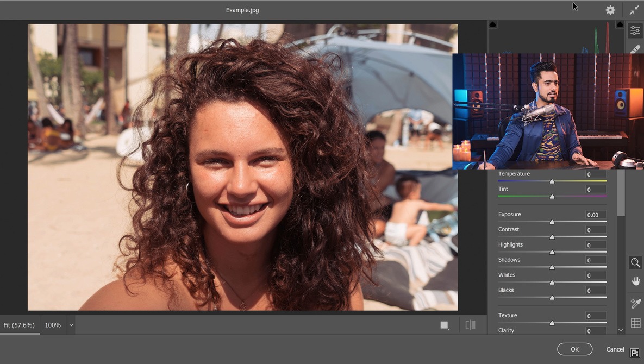This screenshot has width=644, height=364.
Task: Toggle shadow clipping warning in histogram
Action: click(x=493, y=24)
